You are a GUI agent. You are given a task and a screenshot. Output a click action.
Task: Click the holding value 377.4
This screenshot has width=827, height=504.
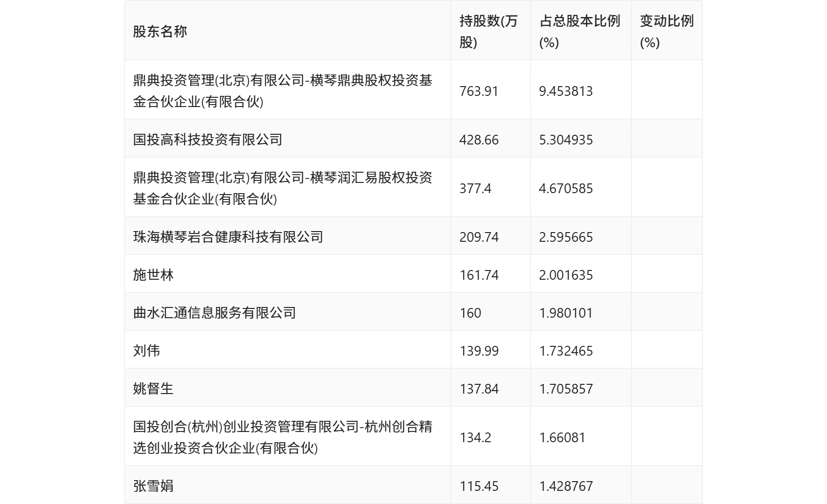point(475,188)
